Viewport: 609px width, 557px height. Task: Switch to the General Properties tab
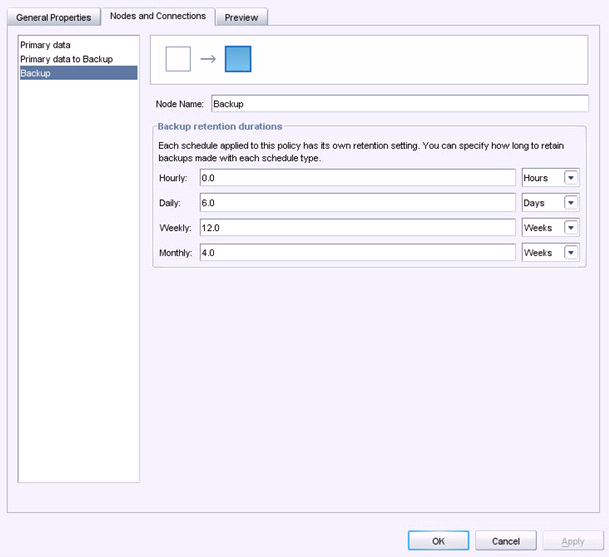53,17
